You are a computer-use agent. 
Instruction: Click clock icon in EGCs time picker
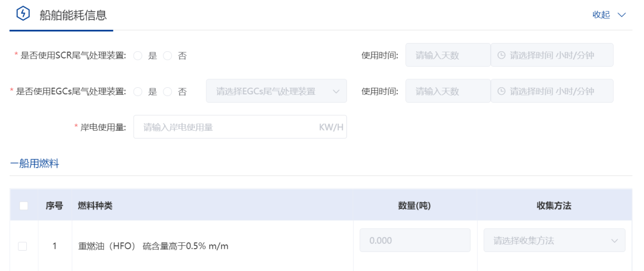click(501, 91)
